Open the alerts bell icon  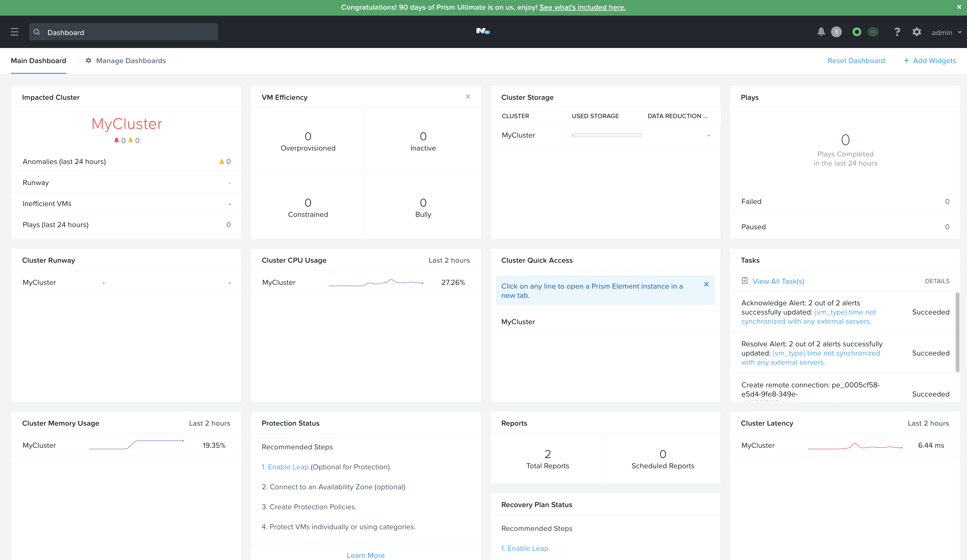click(821, 32)
